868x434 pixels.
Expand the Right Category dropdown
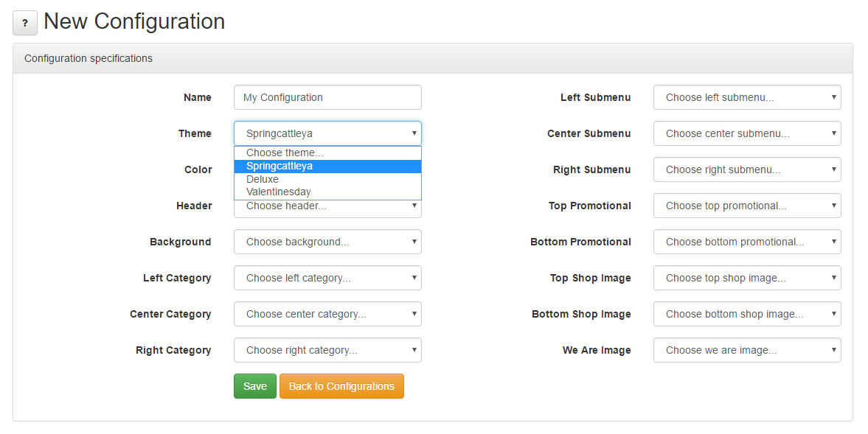pos(327,350)
